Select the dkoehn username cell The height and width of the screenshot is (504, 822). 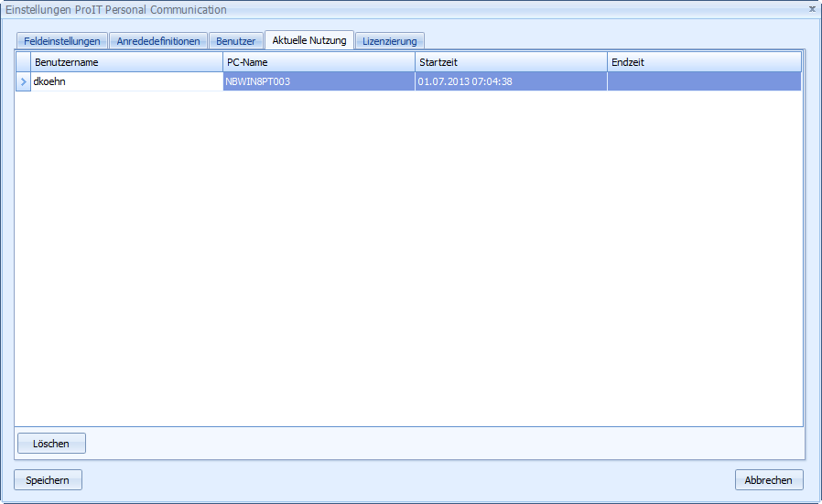click(127, 81)
